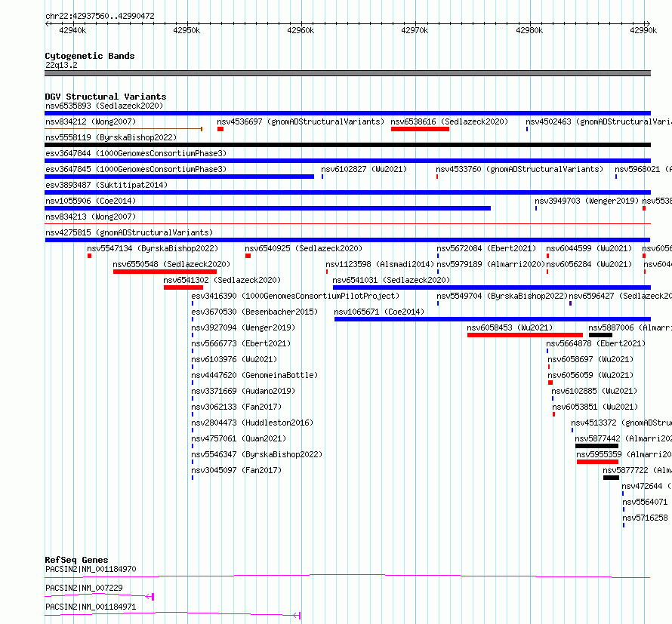Click nsv6056284 (Wu2021) label
Screen dimensions: 672x624
click(x=589, y=264)
